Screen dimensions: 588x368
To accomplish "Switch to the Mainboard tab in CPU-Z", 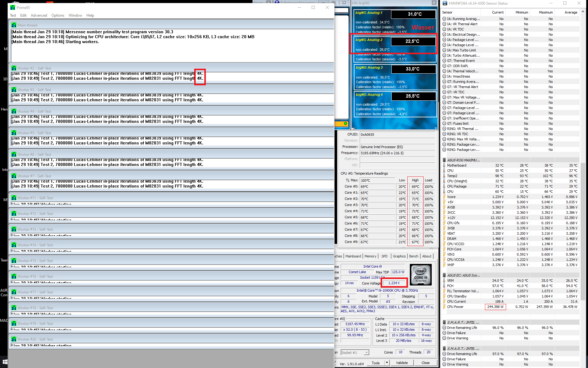I will coord(353,256).
